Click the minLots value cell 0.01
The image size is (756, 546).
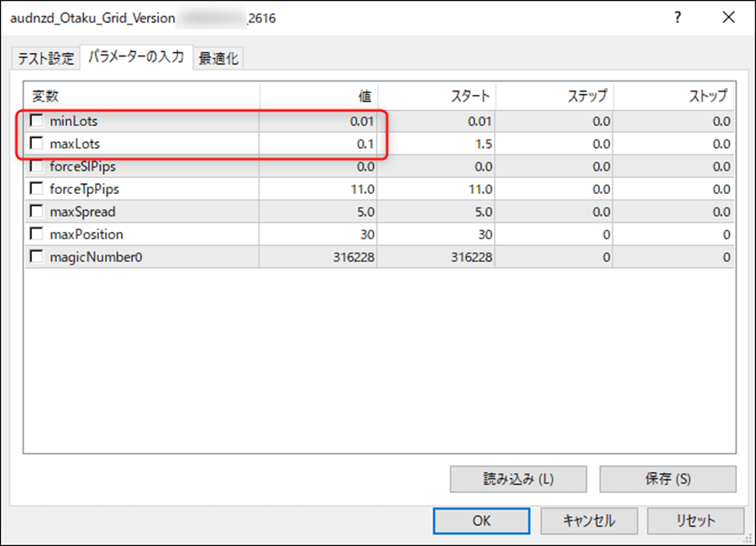pos(319,121)
